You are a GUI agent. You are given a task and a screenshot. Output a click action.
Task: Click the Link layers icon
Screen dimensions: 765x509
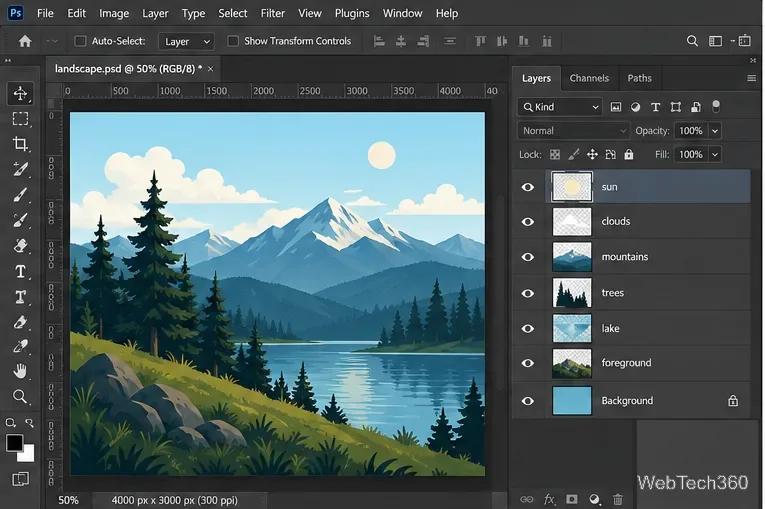[x=526, y=499]
